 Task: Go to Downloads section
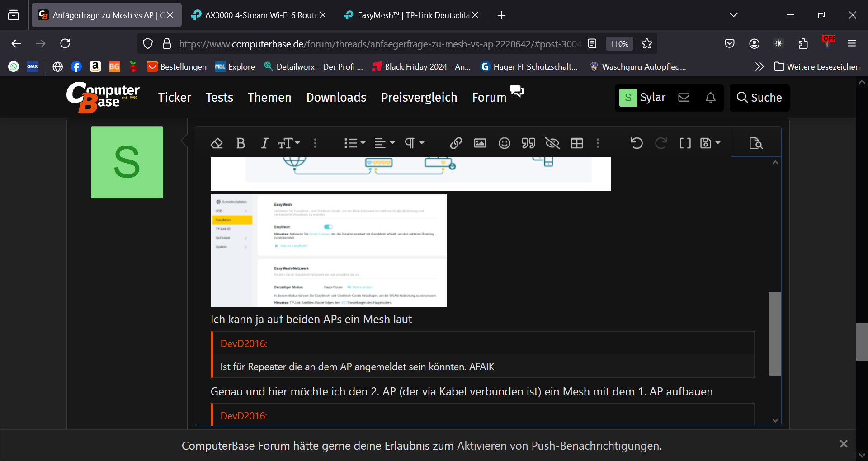click(x=336, y=97)
